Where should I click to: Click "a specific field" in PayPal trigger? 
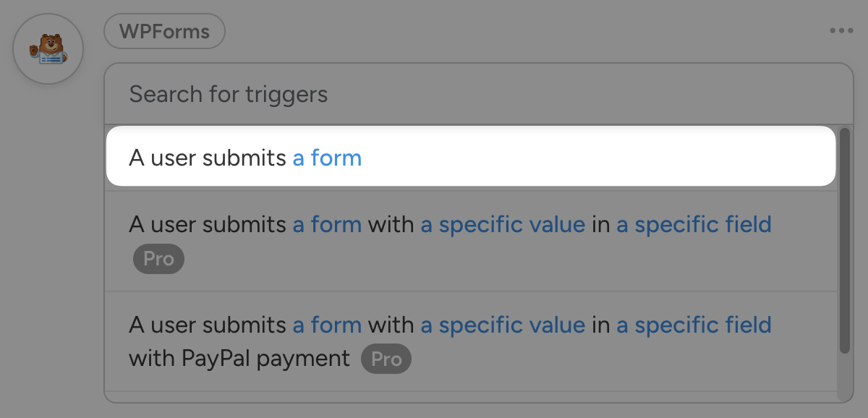(x=694, y=325)
